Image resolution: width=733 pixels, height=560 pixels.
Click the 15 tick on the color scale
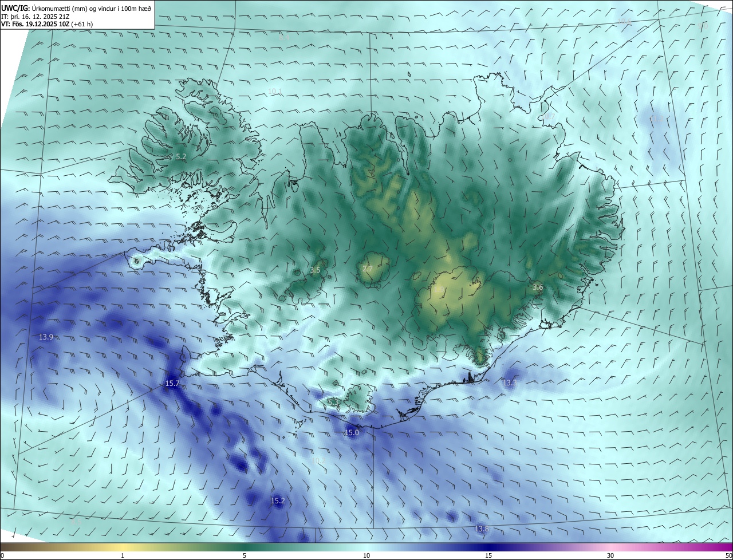coord(488,555)
